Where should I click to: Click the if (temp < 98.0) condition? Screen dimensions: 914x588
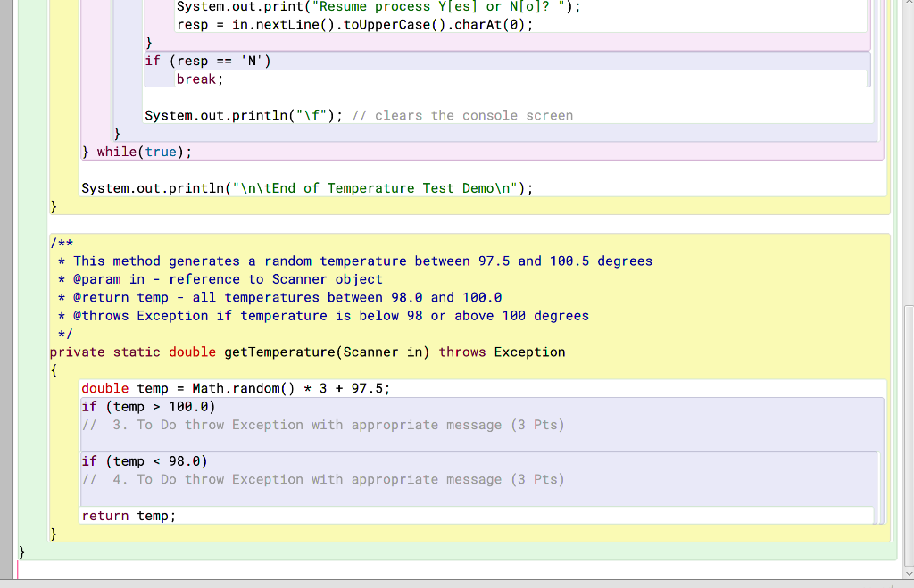145,460
